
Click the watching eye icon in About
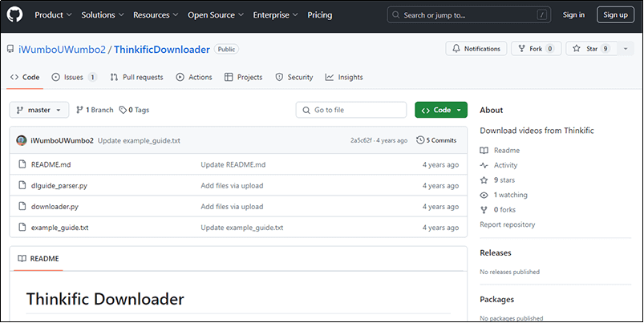tap(484, 195)
